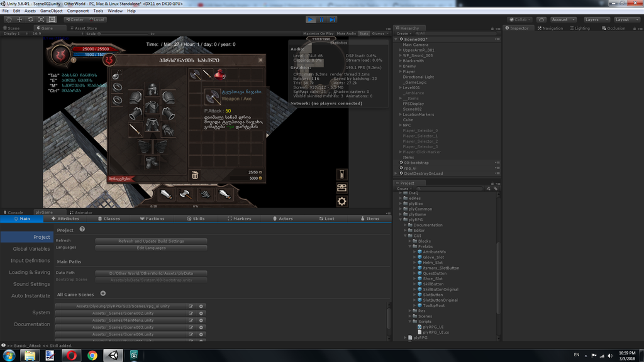Collapse the Prefabs folder in Project

[410, 246]
